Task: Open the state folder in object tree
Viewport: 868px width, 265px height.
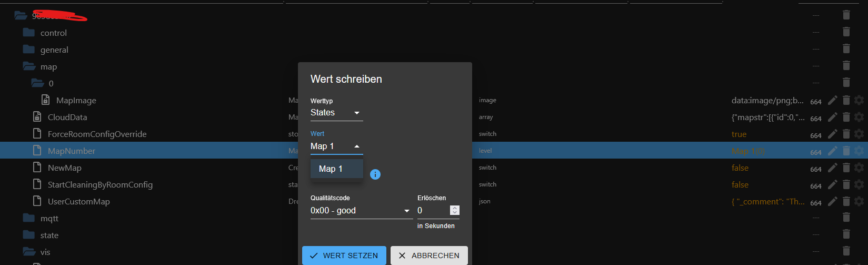Action: [x=49, y=235]
